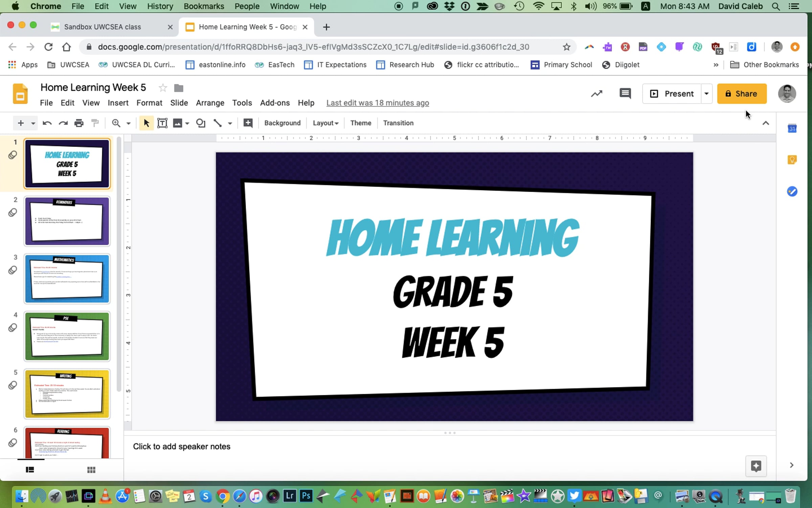812x508 pixels.
Task: Open comment history speech bubble icon
Action: [x=625, y=93]
